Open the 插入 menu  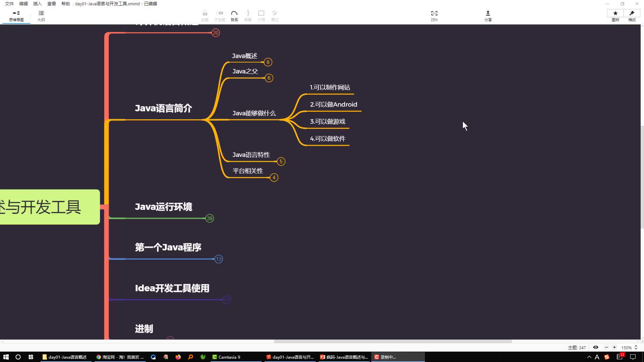[38, 4]
